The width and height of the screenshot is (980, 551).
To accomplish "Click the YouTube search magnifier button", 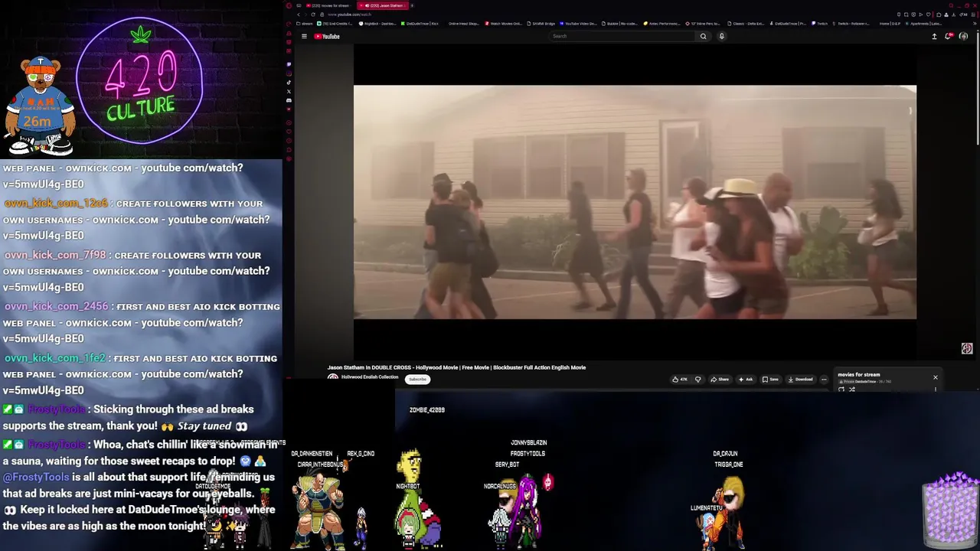I will tap(703, 36).
